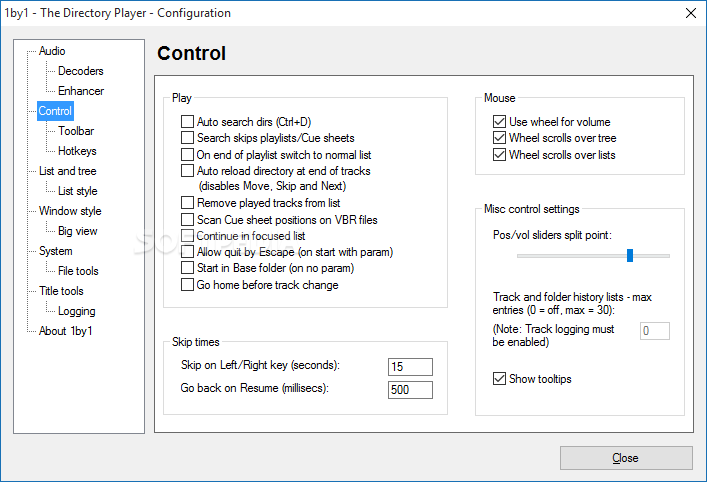Select Logging in the settings tree
Screen dimensions: 707x482
77,311
